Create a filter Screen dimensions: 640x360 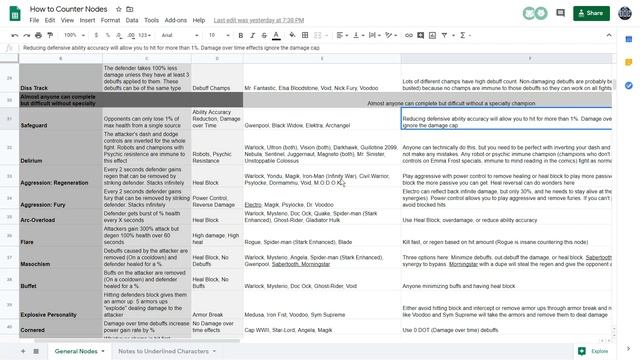pyautogui.click(x=444, y=36)
